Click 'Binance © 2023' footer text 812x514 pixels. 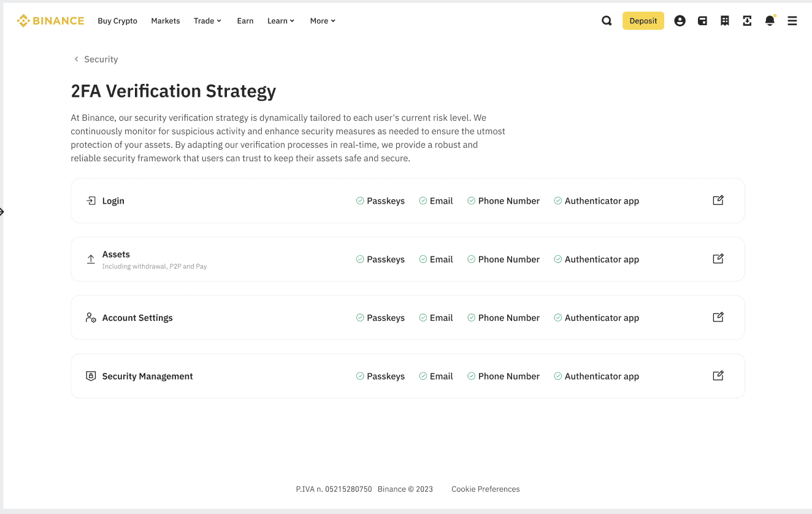[x=405, y=489]
